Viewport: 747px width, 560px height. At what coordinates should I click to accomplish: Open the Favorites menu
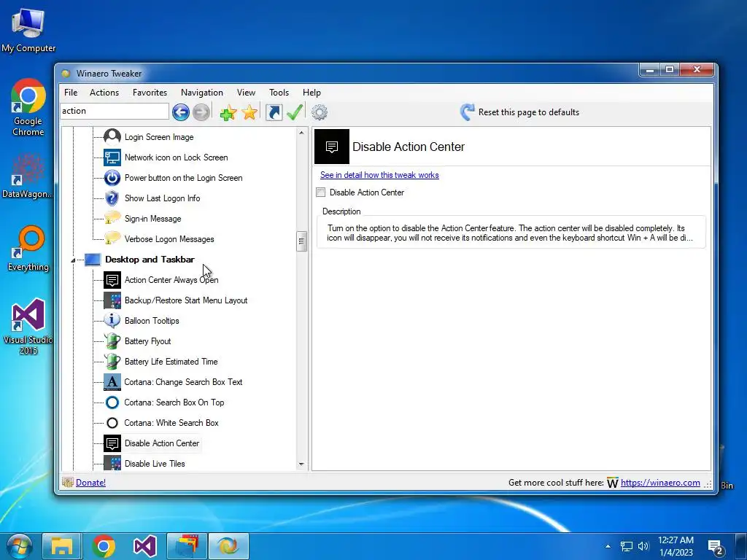[x=150, y=93]
